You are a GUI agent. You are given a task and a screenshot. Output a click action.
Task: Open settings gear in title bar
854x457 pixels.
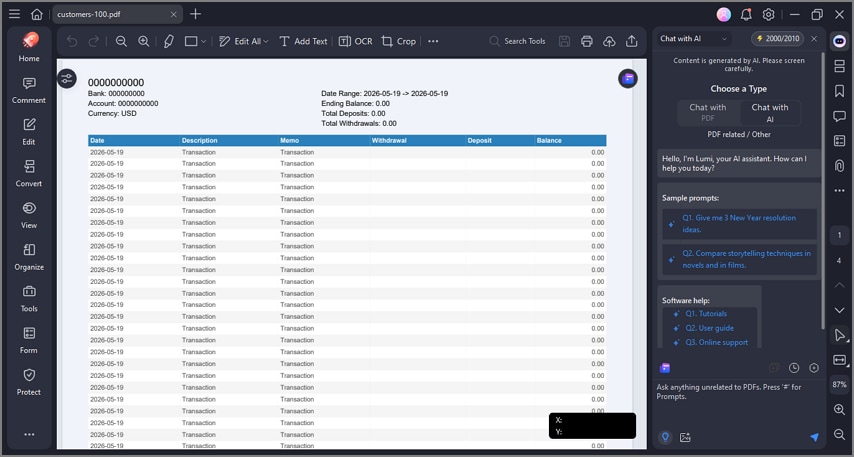(768, 15)
